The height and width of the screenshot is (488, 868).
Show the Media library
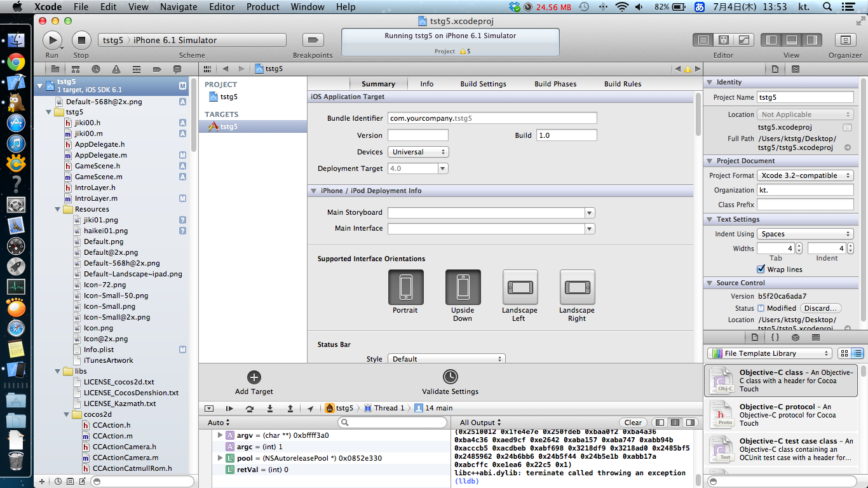point(816,337)
